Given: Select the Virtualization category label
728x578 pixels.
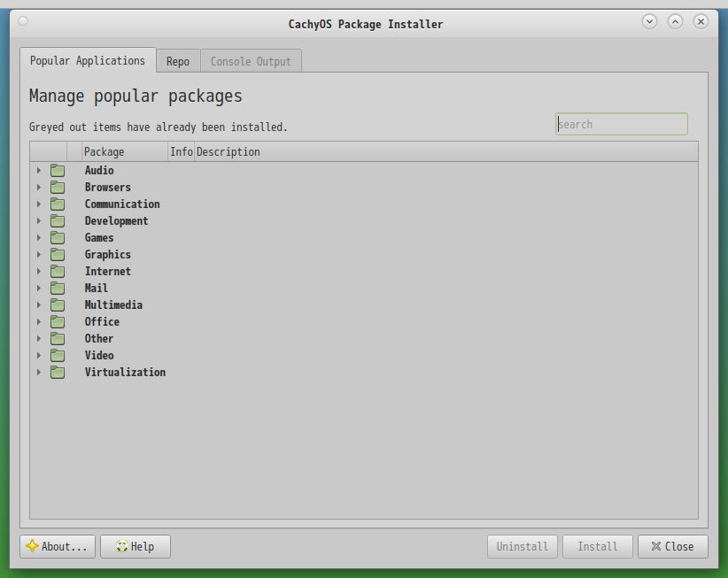Looking at the screenshot, I should 126,373.
